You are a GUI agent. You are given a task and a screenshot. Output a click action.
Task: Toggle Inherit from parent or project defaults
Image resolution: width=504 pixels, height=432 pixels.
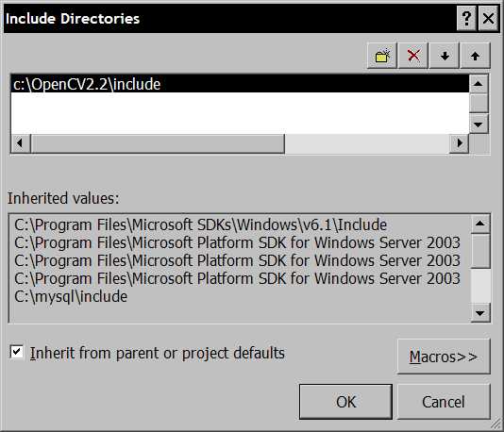pyautogui.click(x=16, y=352)
